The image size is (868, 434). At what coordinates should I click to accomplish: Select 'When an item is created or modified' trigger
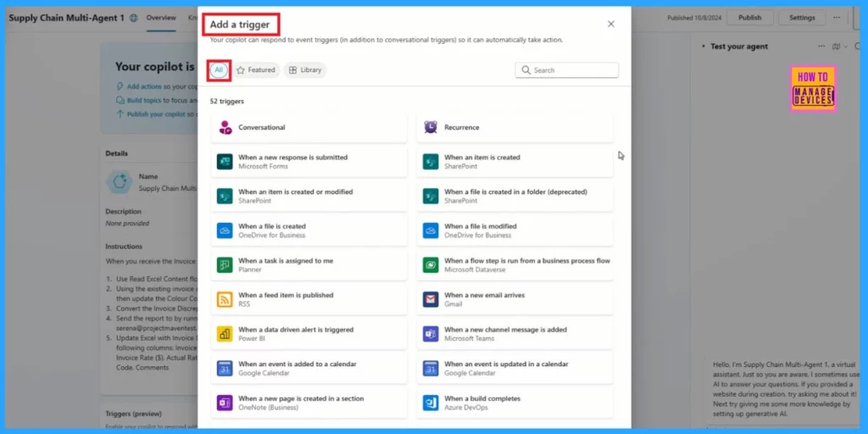click(309, 196)
